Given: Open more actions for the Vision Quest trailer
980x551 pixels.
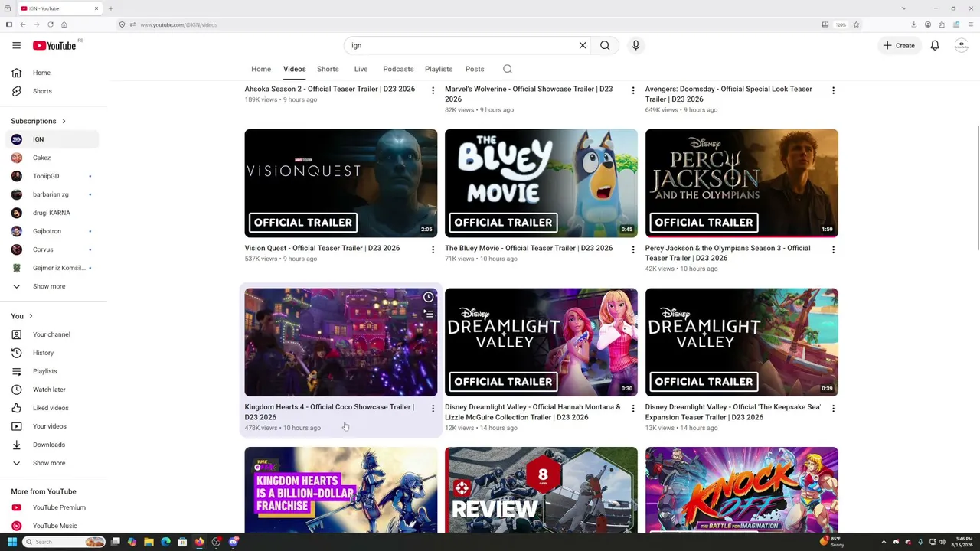Looking at the screenshot, I should 433,249.
